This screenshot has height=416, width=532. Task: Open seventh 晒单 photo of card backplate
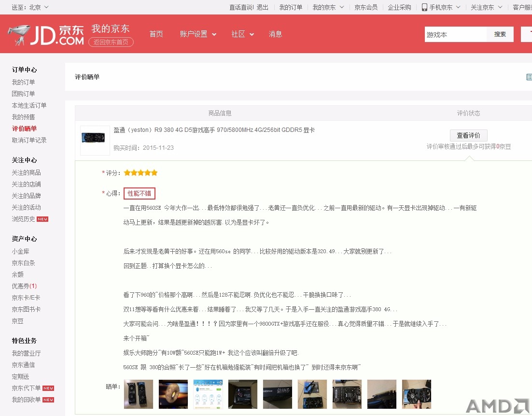pos(347,394)
